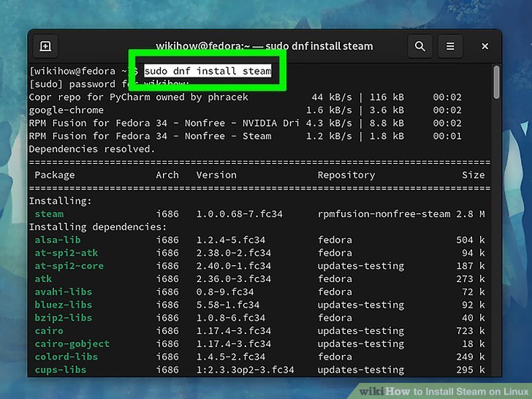Click 'RPM Fusion for Fedora 34 - Nonfree - NVIDIA Dri'
This screenshot has height=399, width=532.
click(164, 123)
